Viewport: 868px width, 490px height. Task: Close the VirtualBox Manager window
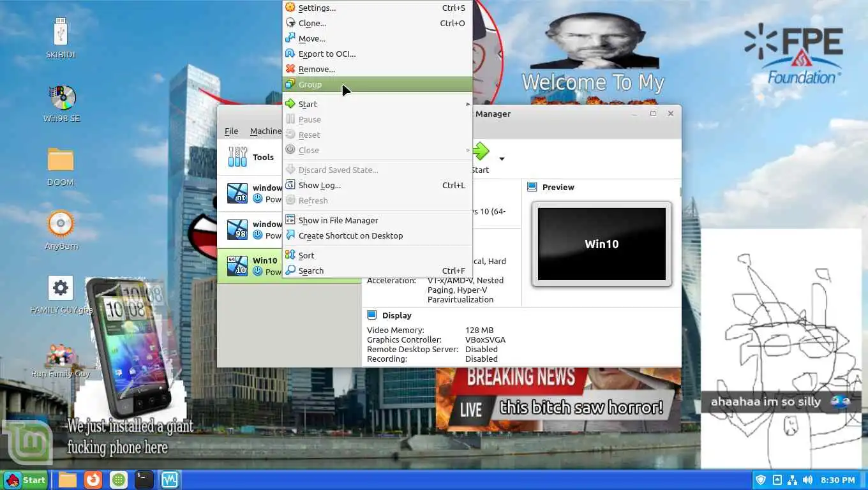click(x=671, y=114)
